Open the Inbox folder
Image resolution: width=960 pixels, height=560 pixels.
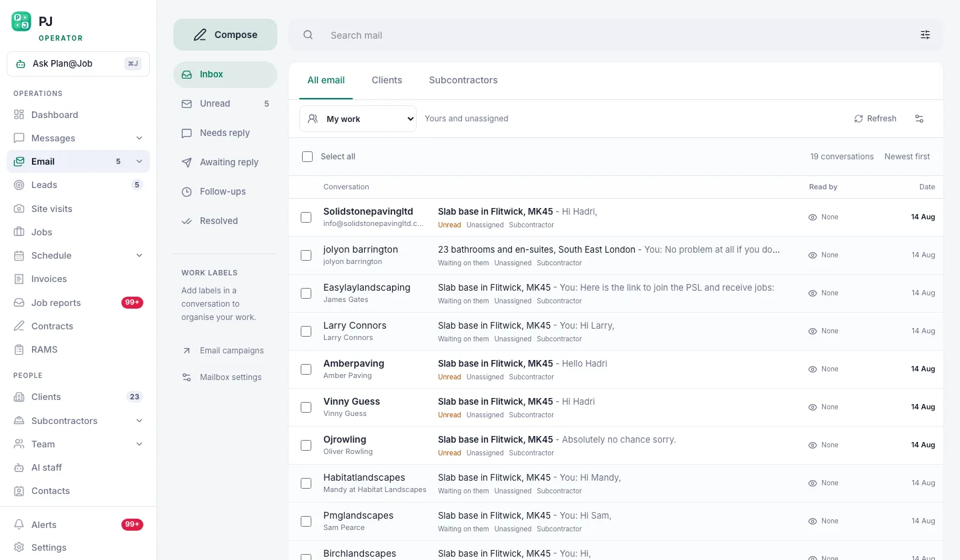click(x=225, y=75)
